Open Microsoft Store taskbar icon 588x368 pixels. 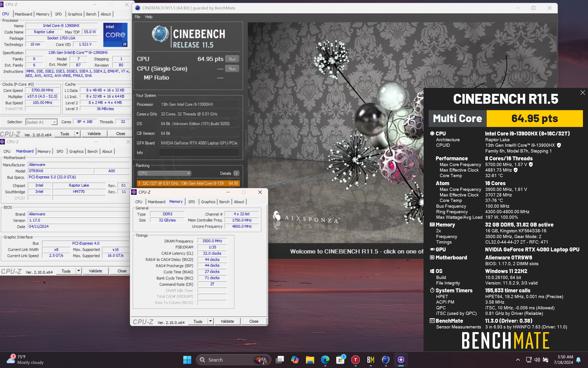point(340,359)
